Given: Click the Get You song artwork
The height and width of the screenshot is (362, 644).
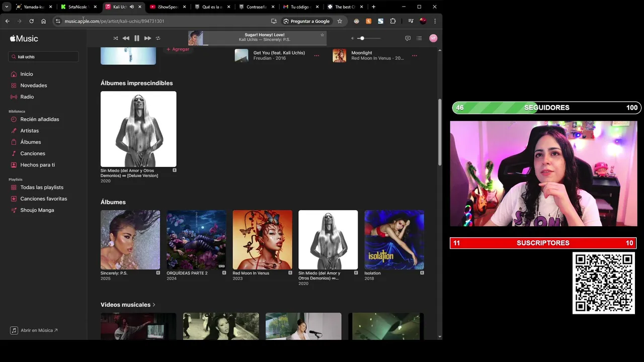Looking at the screenshot, I should click(242, 55).
